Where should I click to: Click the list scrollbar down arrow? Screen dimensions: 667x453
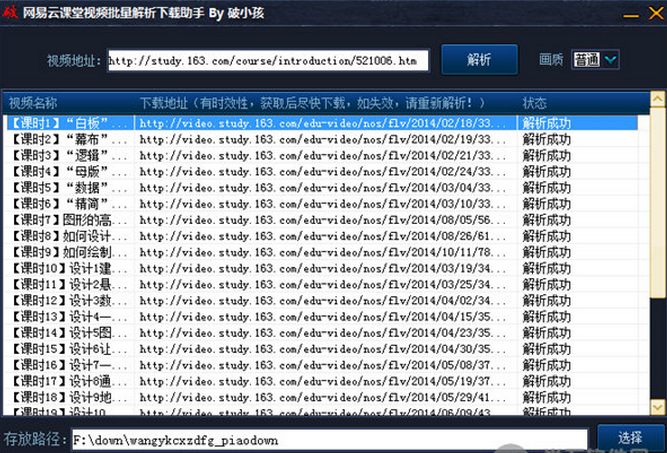coord(657,407)
